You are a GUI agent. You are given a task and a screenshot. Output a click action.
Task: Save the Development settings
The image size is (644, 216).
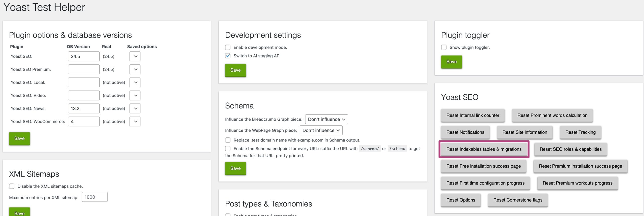[x=235, y=70]
